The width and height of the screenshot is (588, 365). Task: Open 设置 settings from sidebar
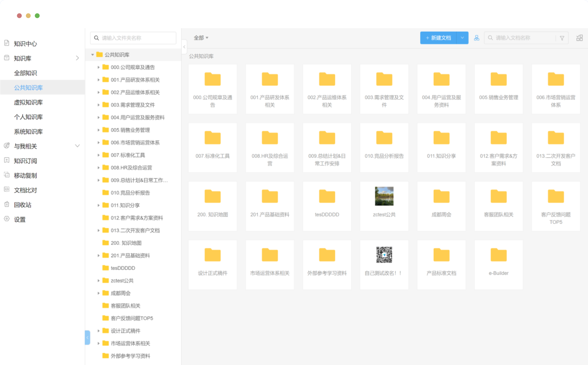pos(19,219)
